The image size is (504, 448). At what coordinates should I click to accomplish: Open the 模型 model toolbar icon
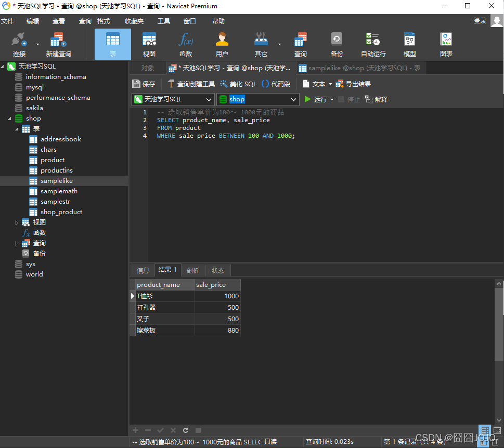409,44
